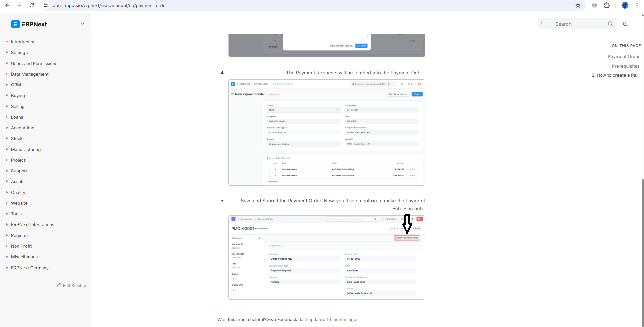Screen dimensions: 644x327
Task: Click the browser back arrow
Action: point(7,5)
